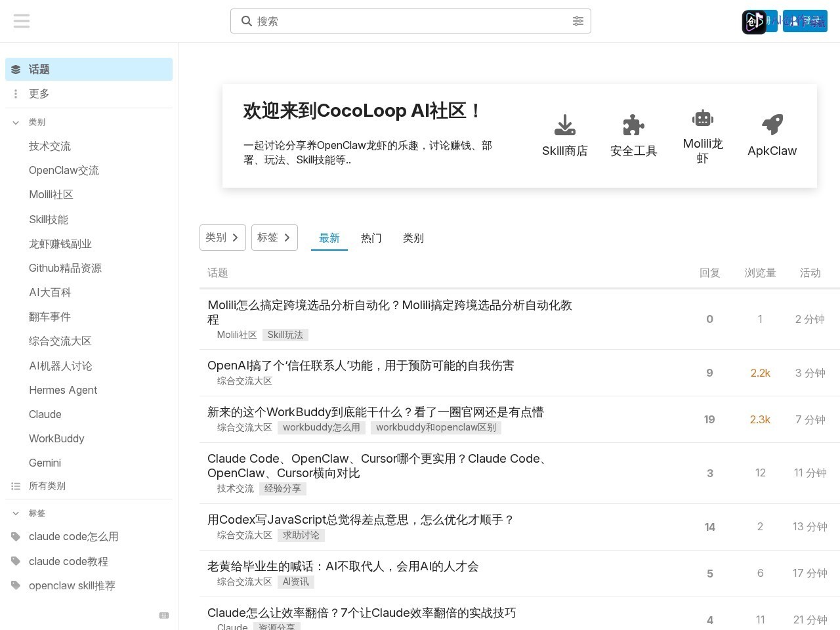Click the keyboard shortcuts icon in sidebar footer
The height and width of the screenshot is (630, 840).
[164, 616]
